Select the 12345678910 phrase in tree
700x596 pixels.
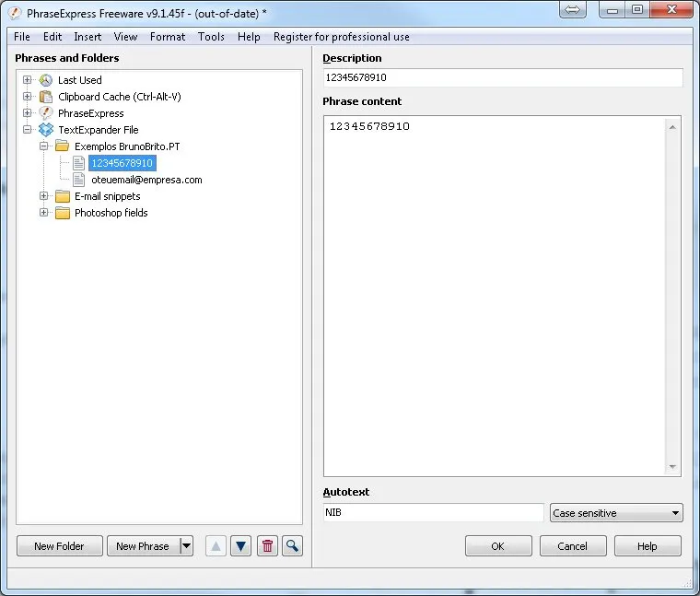(x=122, y=163)
